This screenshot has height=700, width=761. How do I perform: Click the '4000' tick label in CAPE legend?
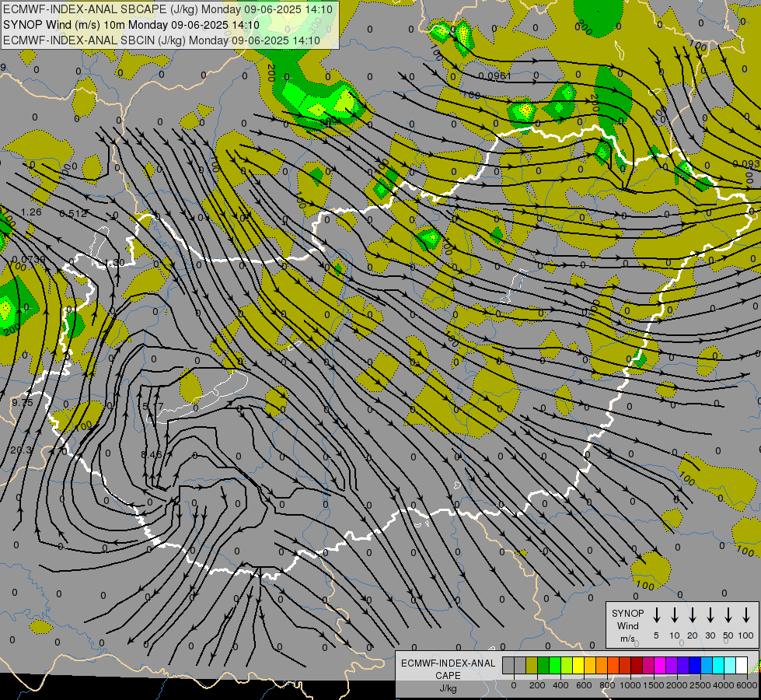click(x=724, y=685)
